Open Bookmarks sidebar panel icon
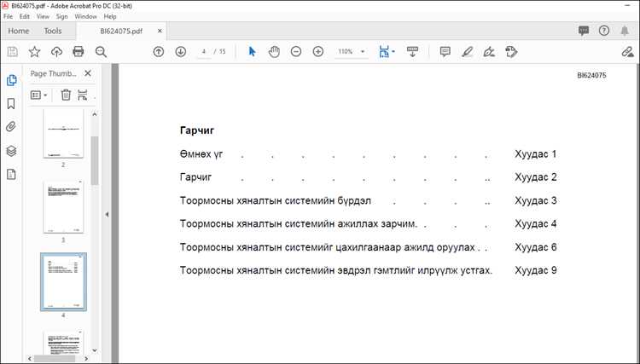The height and width of the screenshot is (364, 640). pyautogui.click(x=11, y=103)
